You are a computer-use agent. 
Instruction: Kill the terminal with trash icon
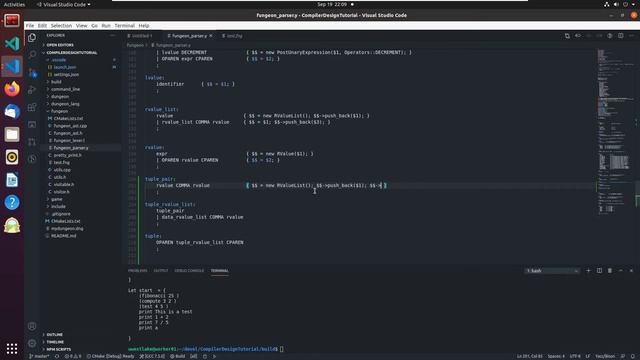point(610,271)
